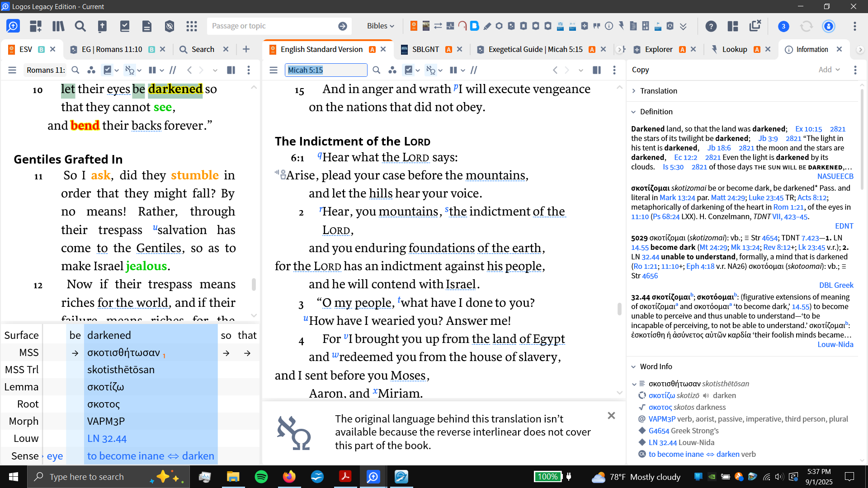Viewport: 868px width, 488px height.
Task: Open the Help question mark icon
Action: (x=711, y=26)
